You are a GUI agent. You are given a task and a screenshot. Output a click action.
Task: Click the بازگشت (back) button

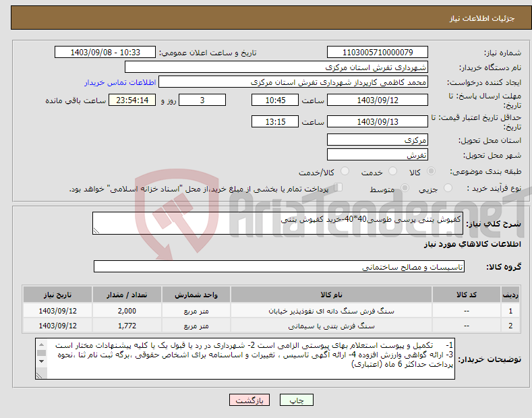pos(249,400)
